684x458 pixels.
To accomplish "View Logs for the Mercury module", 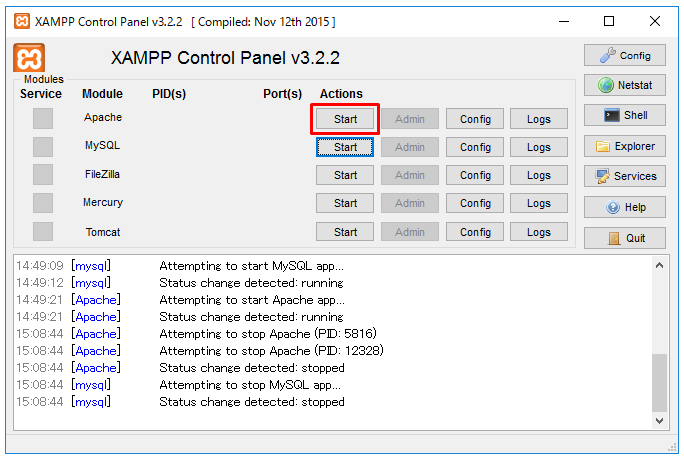I will (538, 203).
